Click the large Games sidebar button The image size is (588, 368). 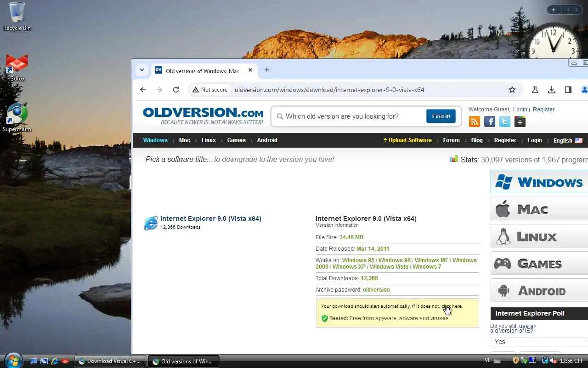point(539,263)
